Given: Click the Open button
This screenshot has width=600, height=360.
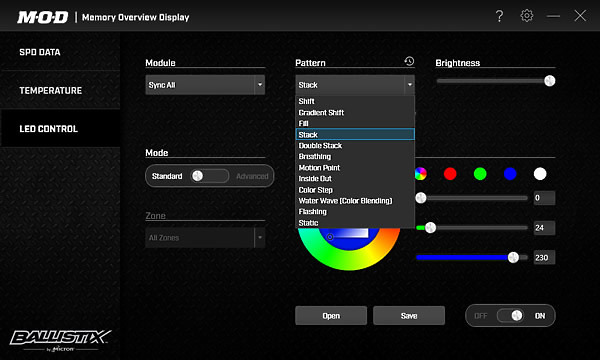Looking at the screenshot, I should 331,316.
